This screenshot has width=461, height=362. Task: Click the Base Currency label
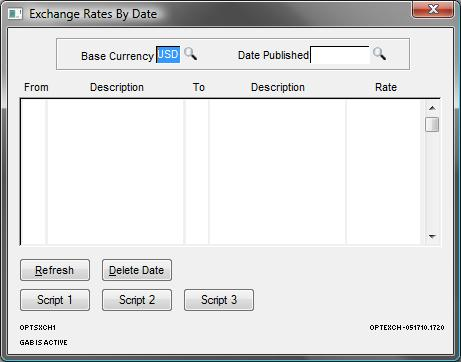click(117, 56)
